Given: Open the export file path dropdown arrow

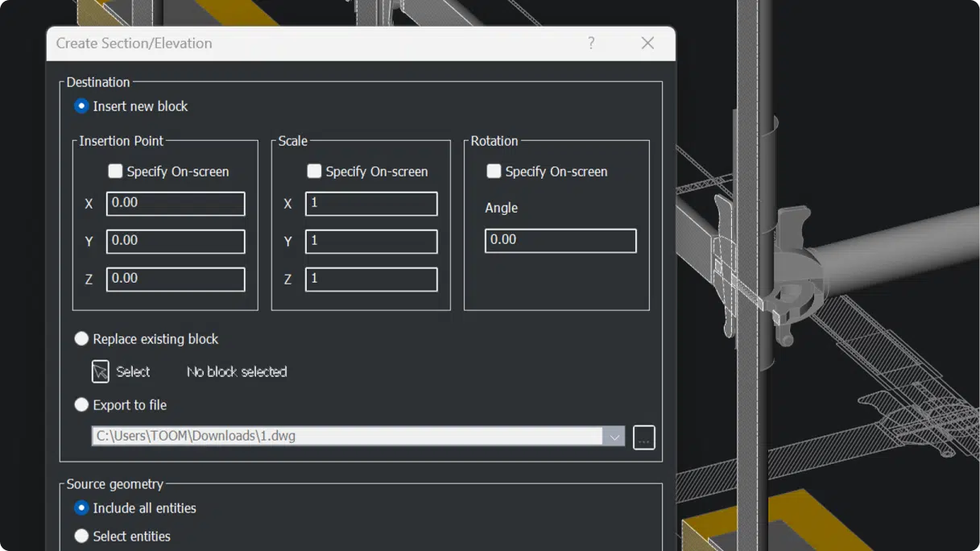Looking at the screenshot, I should pos(615,437).
